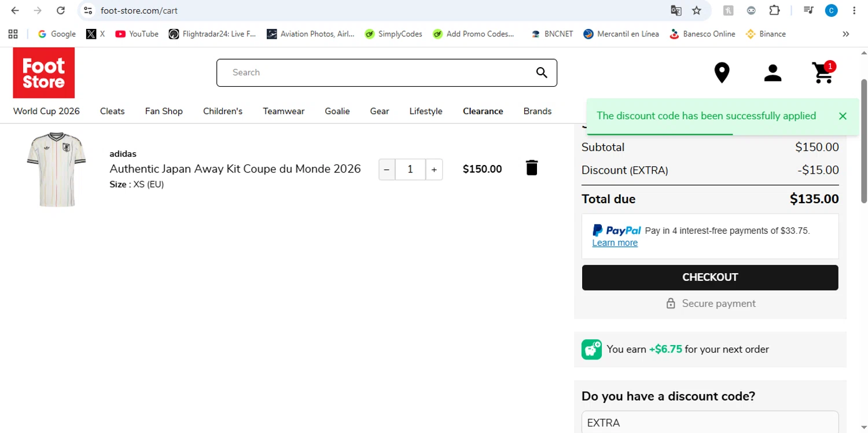Open the Gear menu
The height and width of the screenshot is (433, 868).
point(380,111)
